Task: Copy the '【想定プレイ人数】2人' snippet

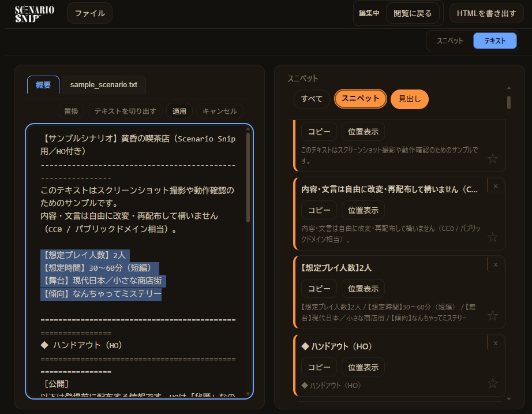Action: tap(319, 289)
